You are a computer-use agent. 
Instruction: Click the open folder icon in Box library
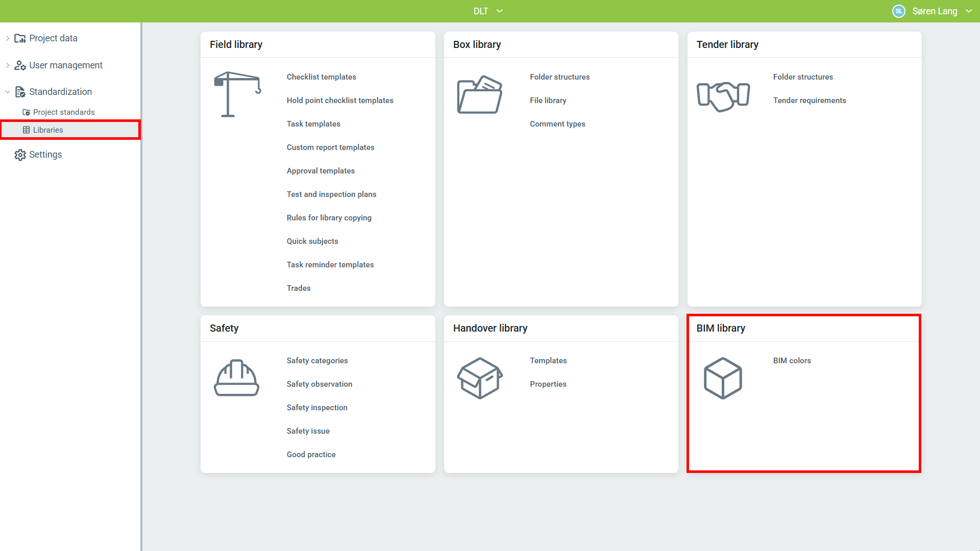pyautogui.click(x=479, y=95)
